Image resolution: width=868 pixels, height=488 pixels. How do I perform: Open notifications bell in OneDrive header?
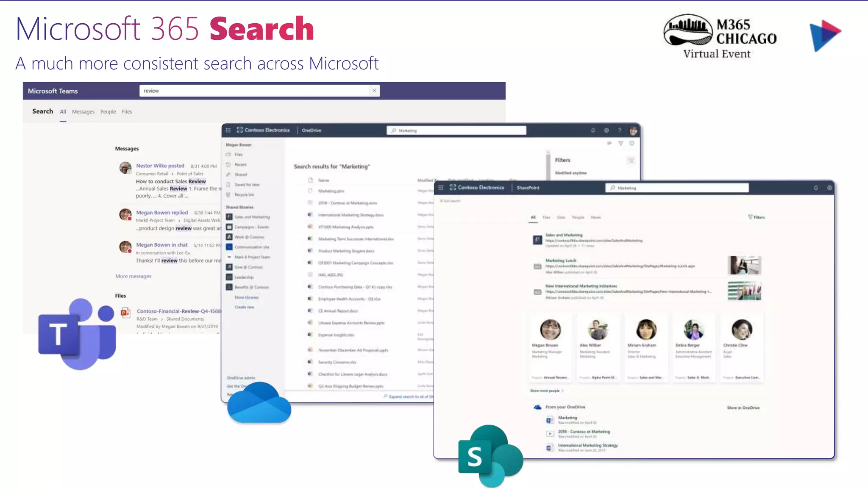tap(593, 130)
